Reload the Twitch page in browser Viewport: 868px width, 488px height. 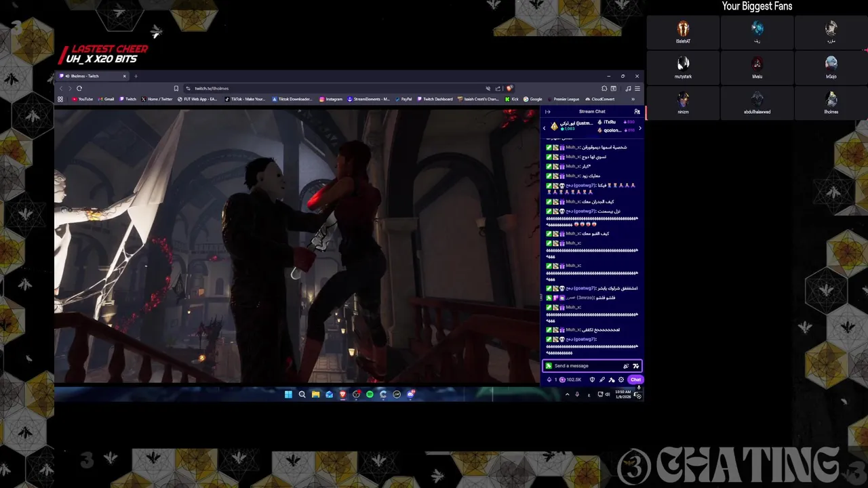[x=79, y=88]
